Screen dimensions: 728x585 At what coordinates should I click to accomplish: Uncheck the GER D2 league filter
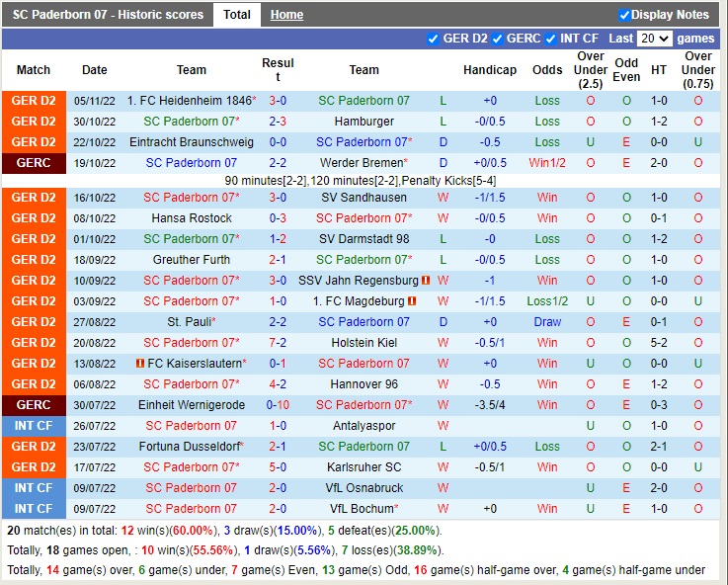click(x=433, y=39)
